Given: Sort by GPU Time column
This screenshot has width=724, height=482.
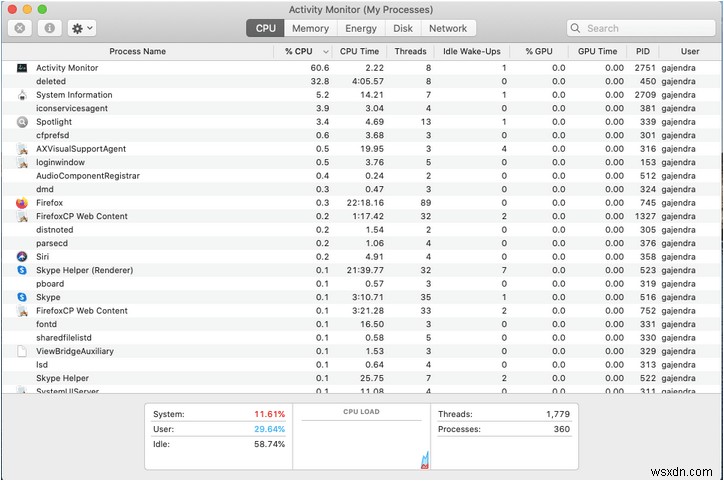Looking at the screenshot, I should pos(597,52).
